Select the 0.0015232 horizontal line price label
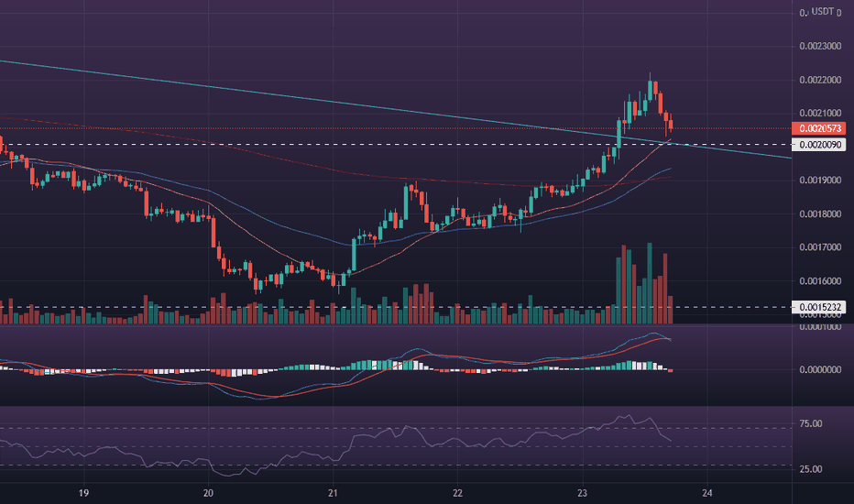 point(818,307)
